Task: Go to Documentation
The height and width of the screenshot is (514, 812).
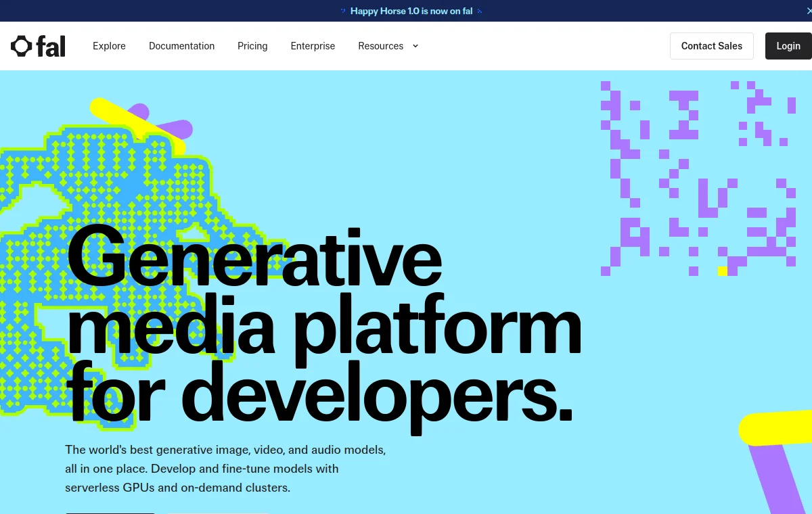Action: click(x=181, y=46)
